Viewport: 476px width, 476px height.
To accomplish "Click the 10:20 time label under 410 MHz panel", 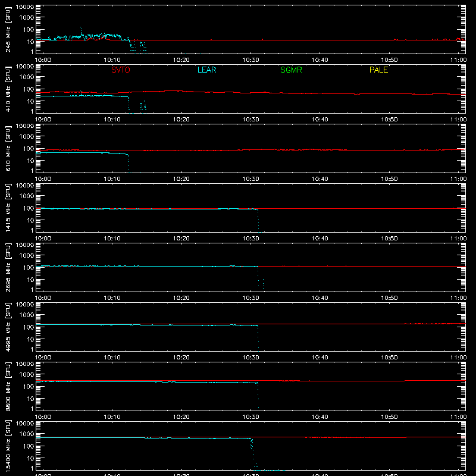I will pos(181,120).
